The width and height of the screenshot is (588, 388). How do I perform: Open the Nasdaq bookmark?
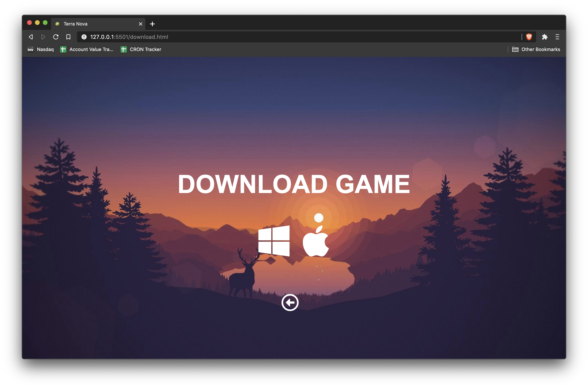click(x=41, y=49)
